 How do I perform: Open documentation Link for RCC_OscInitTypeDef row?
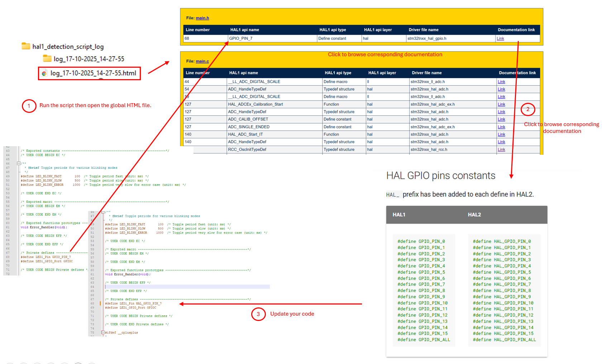click(x=501, y=150)
